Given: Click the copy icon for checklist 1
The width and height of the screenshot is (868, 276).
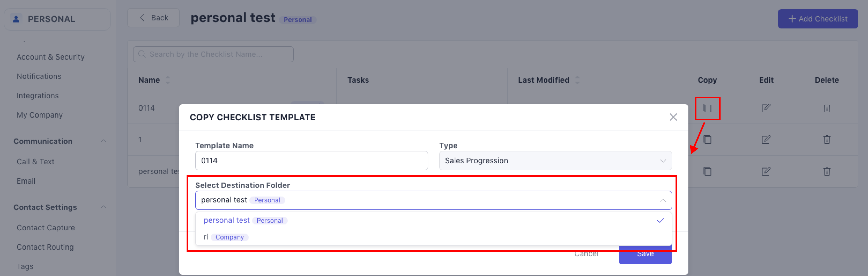Looking at the screenshot, I should [707, 140].
